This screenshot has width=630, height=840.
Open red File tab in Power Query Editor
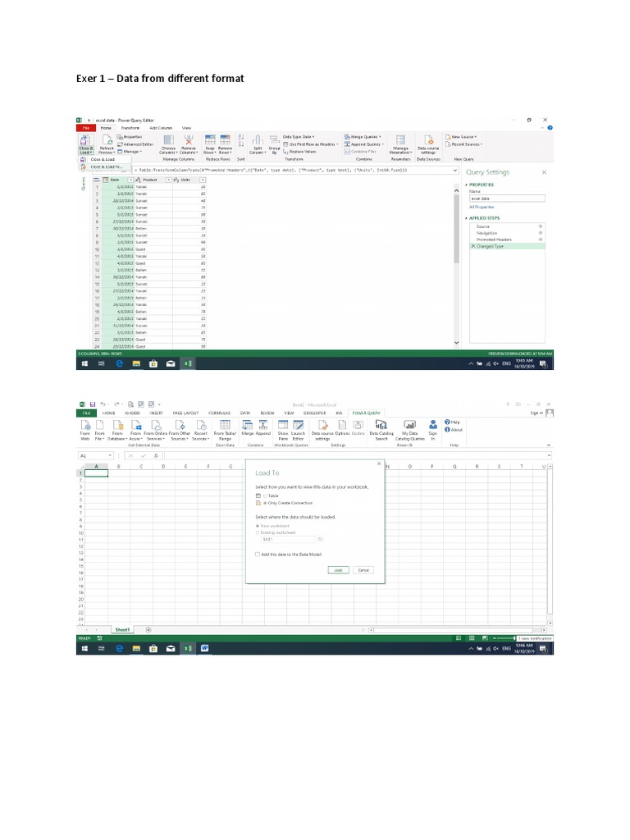pos(85,128)
